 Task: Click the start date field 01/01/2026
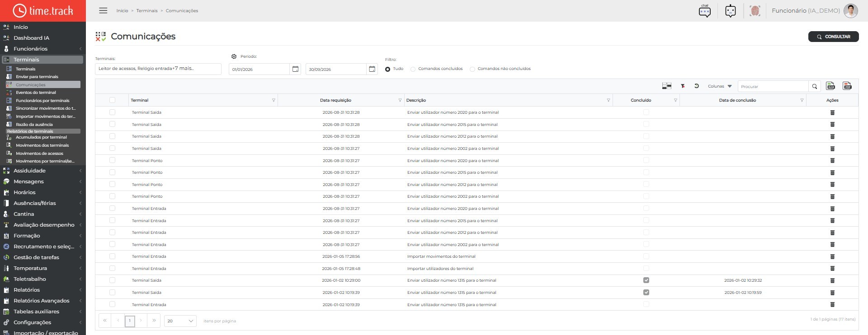pyautogui.click(x=259, y=69)
